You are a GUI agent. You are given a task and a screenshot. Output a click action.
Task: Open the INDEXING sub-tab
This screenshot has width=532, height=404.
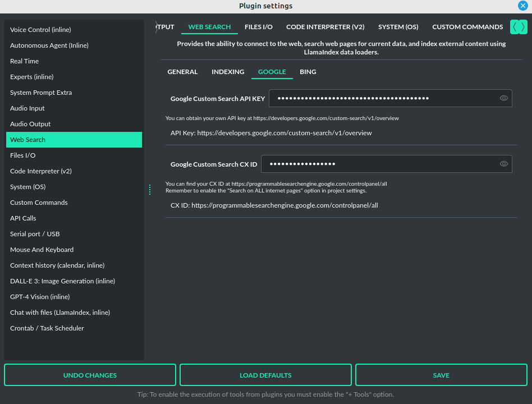pos(228,72)
